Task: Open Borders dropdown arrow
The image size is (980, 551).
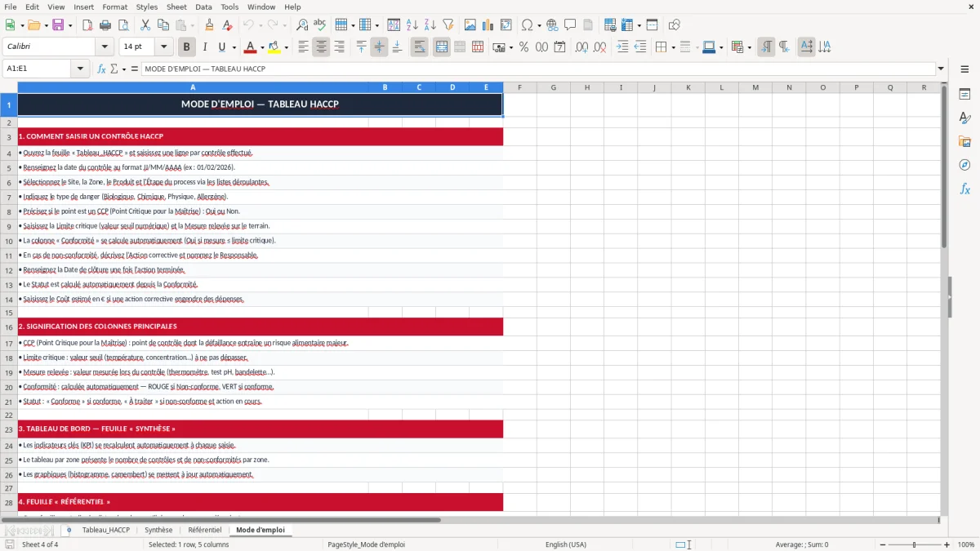Action: [673, 47]
